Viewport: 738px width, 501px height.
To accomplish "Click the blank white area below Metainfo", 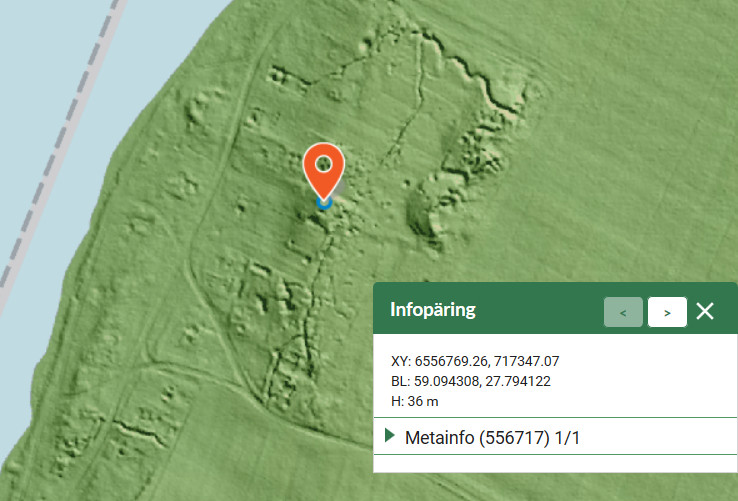I will click(x=555, y=463).
